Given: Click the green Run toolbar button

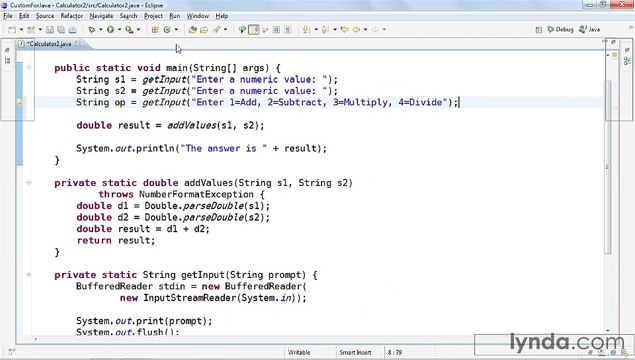Looking at the screenshot, I should pyautogui.click(x=111, y=30).
